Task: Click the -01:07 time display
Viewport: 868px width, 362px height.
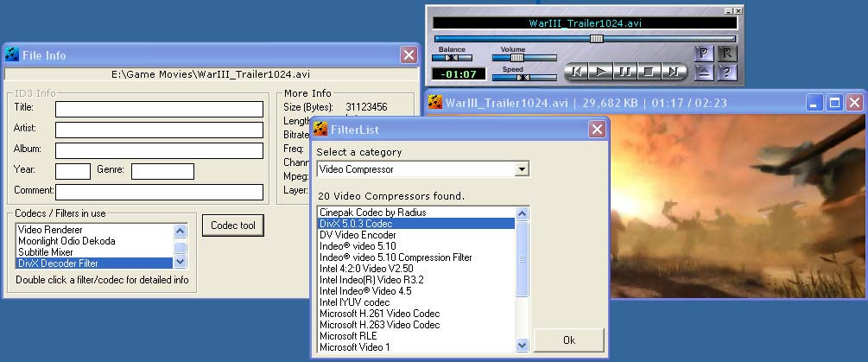Action: [459, 74]
